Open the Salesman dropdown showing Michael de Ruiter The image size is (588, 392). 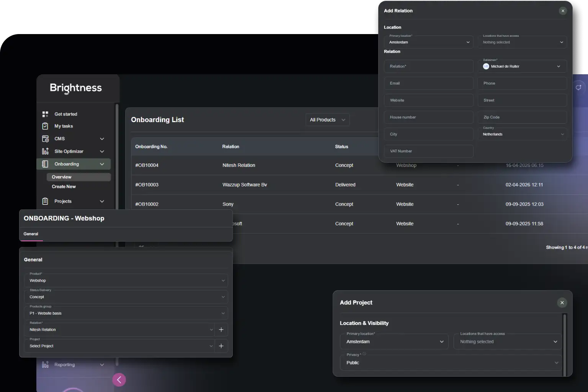tap(522, 66)
